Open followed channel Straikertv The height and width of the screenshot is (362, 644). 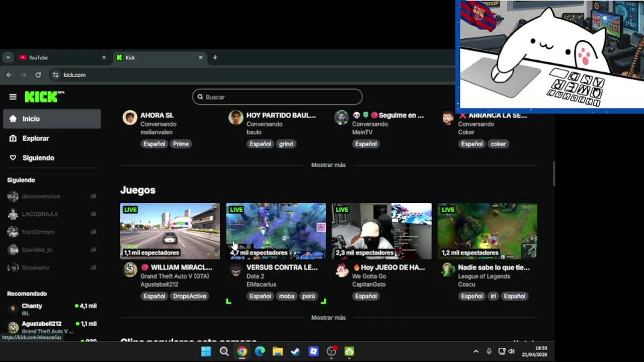[x=51, y=268]
